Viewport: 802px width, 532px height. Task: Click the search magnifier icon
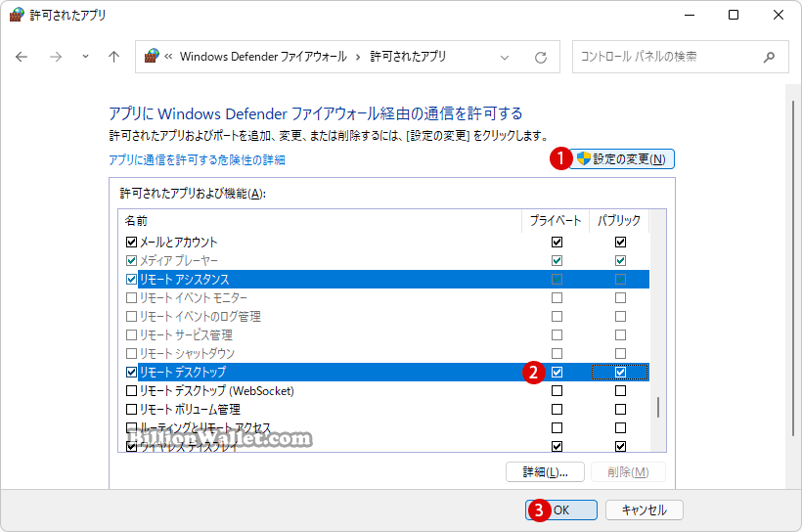769,57
